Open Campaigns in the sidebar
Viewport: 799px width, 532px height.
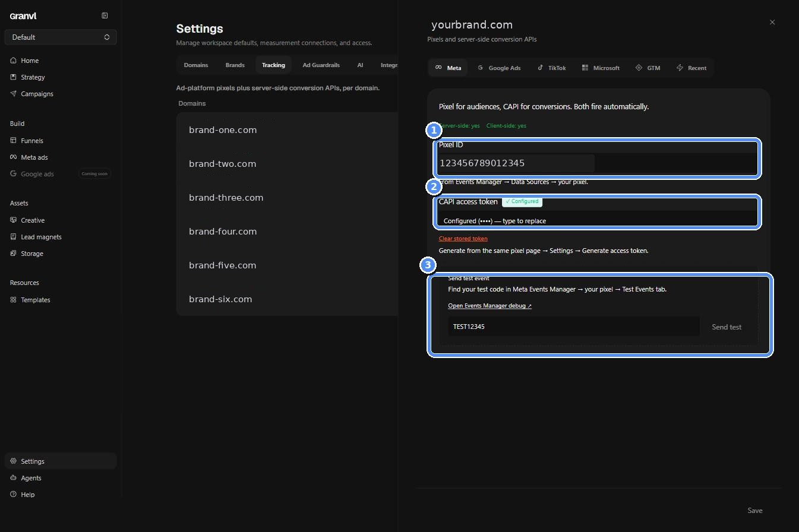pyautogui.click(x=61, y=94)
